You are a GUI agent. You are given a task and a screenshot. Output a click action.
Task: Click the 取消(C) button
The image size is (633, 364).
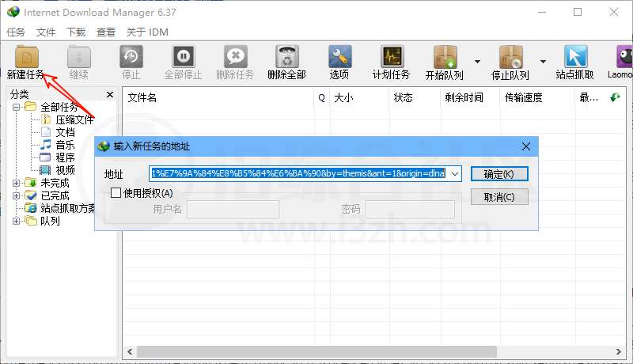498,197
